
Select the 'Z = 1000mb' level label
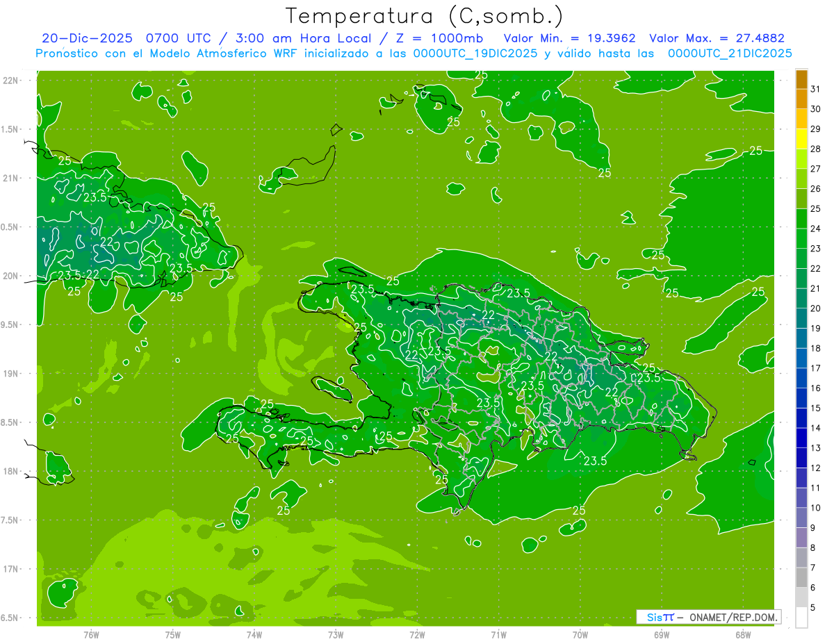439,38
